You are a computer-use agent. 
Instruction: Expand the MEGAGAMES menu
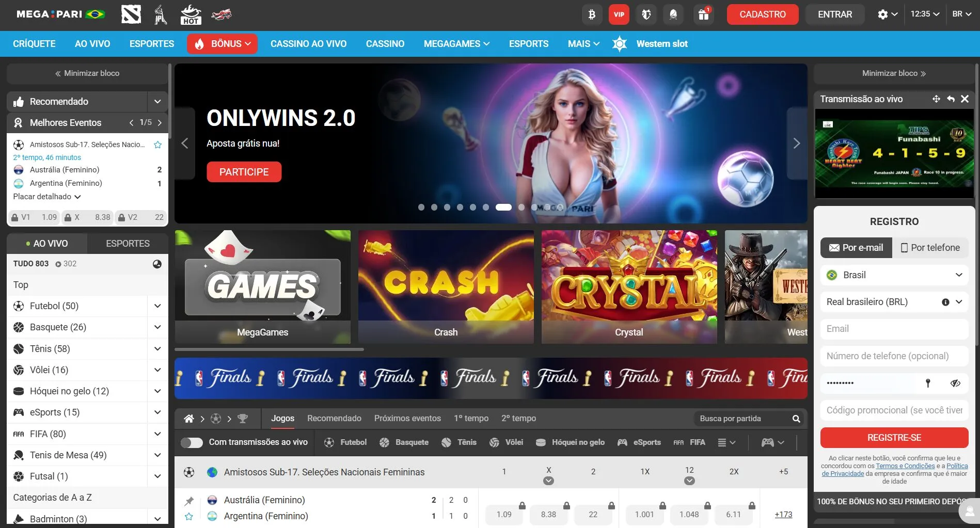click(x=456, y=44)
